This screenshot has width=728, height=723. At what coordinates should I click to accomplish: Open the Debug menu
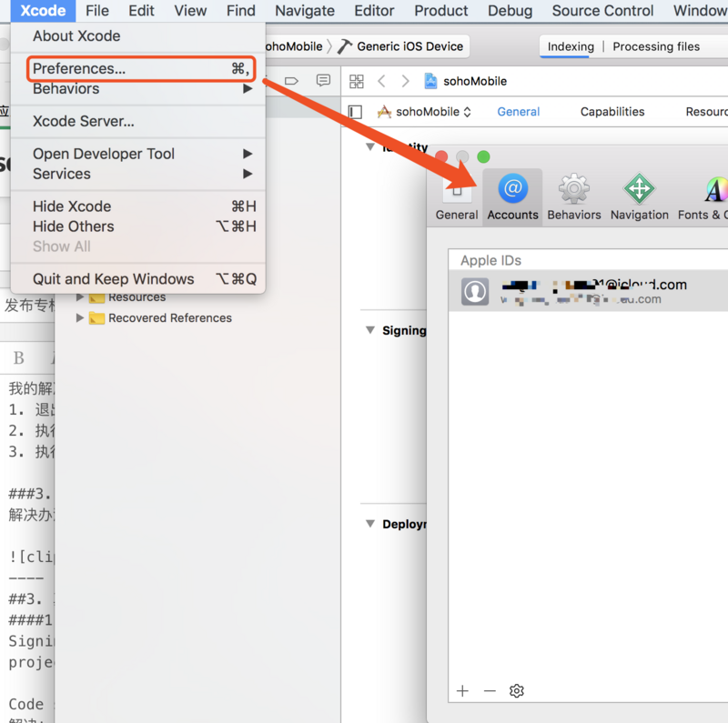[510, 11]
